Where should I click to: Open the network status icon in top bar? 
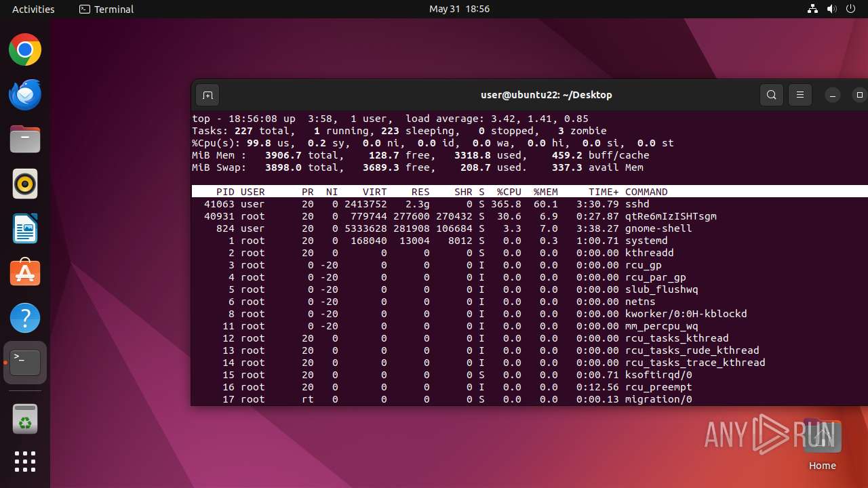click(x=812, y=9)
